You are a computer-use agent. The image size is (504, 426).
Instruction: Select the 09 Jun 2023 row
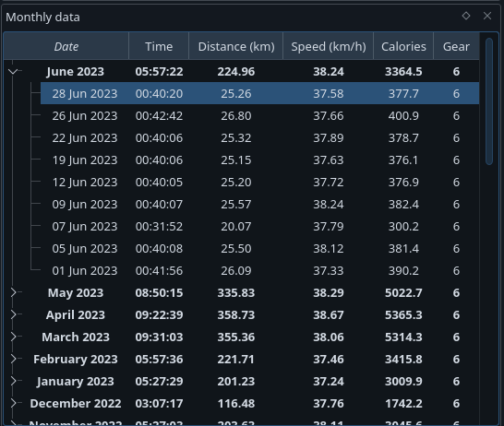click(259, 204)
